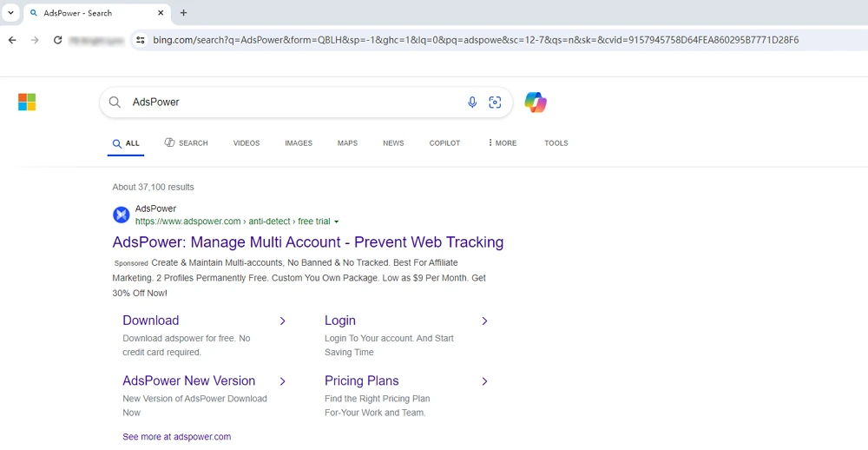Click the magnifier icon in the search box
Screen dimensions: 868x450
(115, 102)
